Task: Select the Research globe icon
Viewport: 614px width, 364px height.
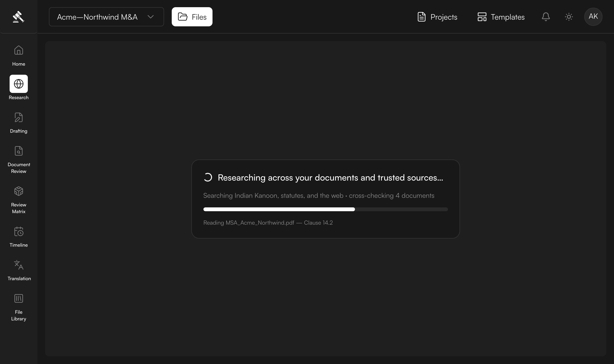Action: (19, 84)
